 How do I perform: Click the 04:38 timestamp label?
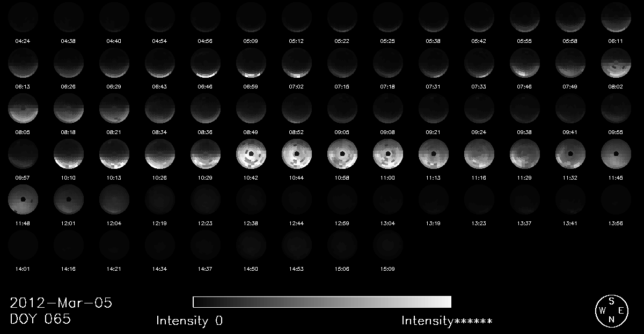pos(69,41)
